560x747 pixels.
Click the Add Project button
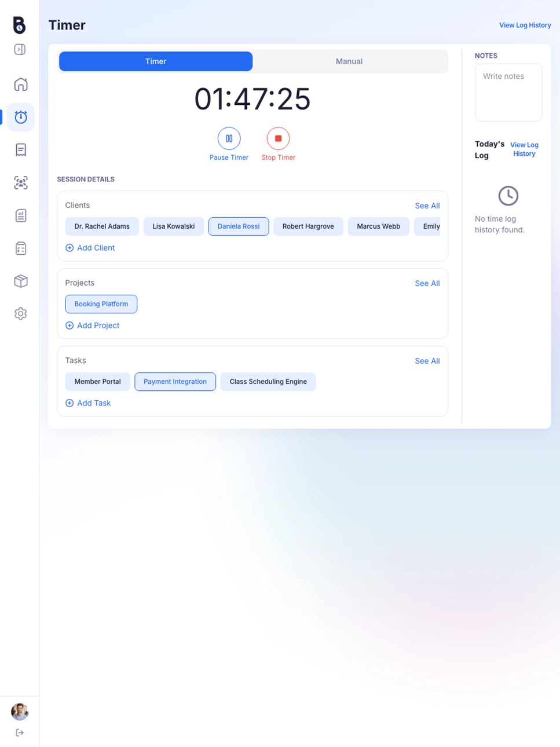tap(93, 325)
